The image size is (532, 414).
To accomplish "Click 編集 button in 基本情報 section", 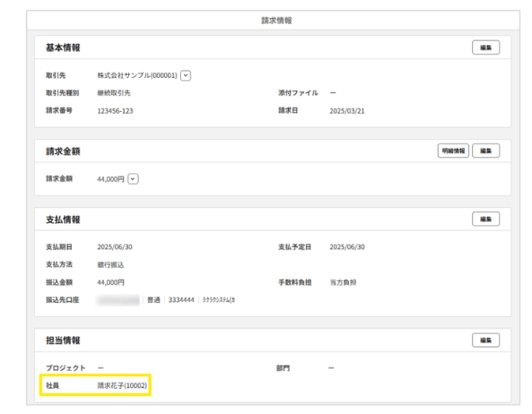I will pyautogui.click(x=485, y=48).
